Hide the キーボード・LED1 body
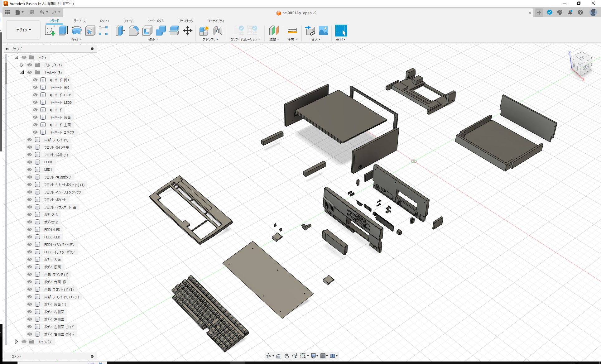This screenshot has width=601, height=364. coord(35,95)
